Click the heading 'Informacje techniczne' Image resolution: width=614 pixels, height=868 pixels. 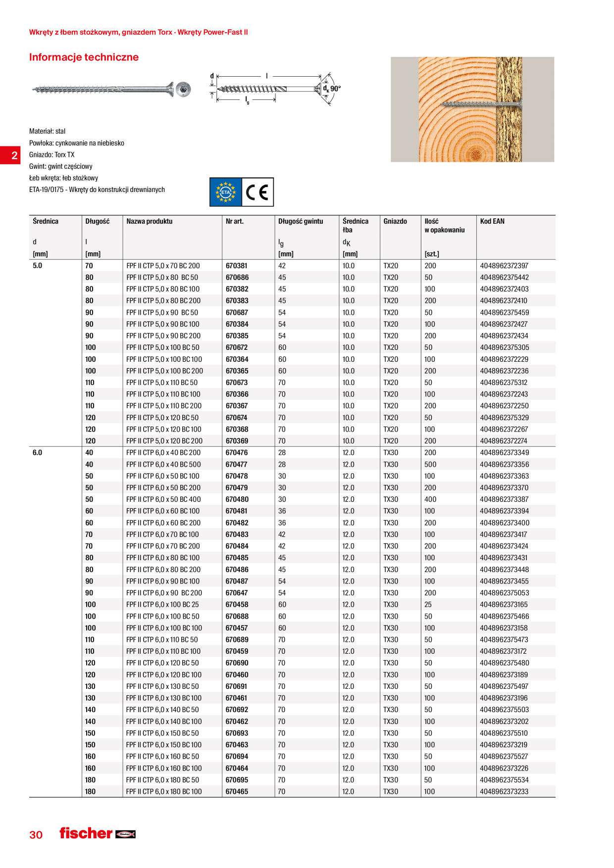pyautogui.click(x=84, y=57)
